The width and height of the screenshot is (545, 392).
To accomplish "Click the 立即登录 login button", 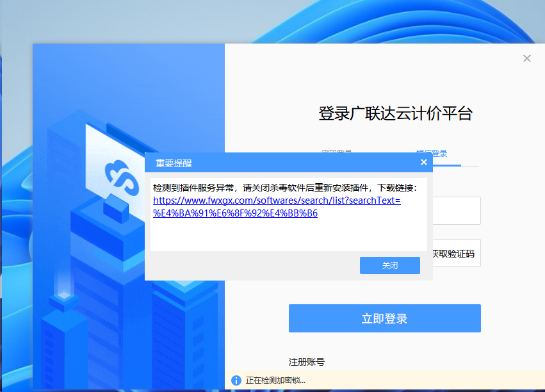I will click(384, 318).
